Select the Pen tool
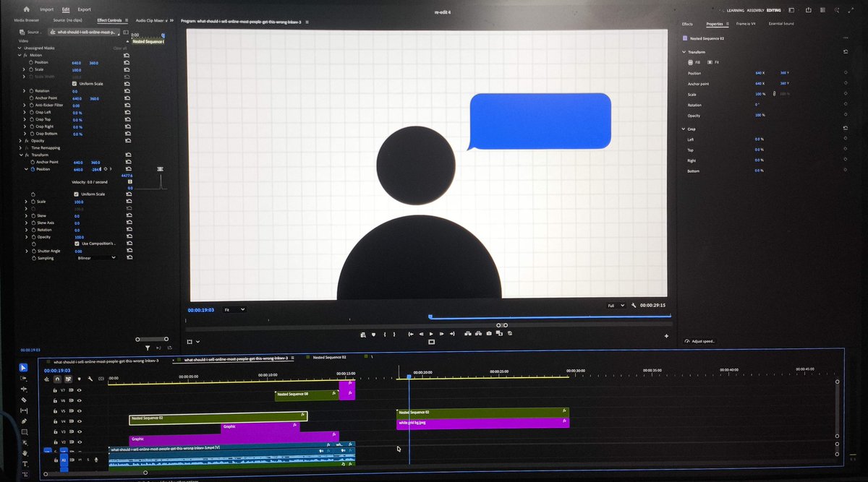The image size is (868, 482). click(x=23, y=421)
